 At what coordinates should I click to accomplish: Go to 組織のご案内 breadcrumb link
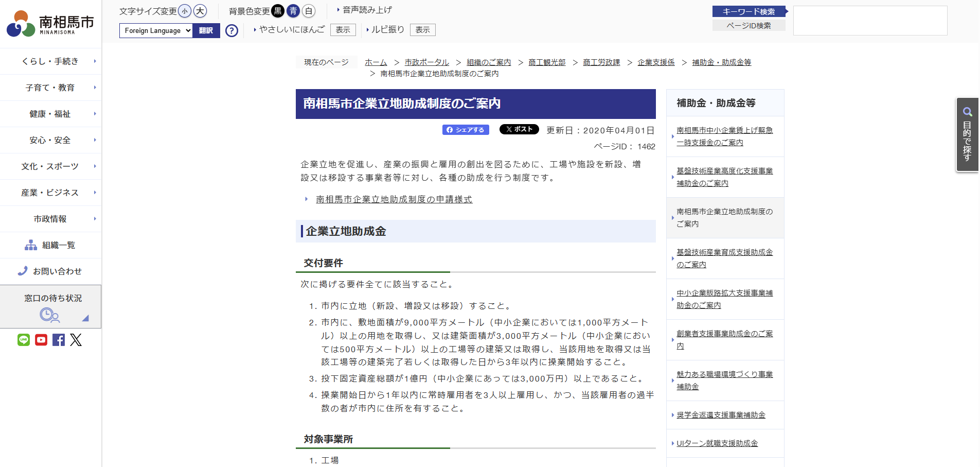[x=489, y=62]
